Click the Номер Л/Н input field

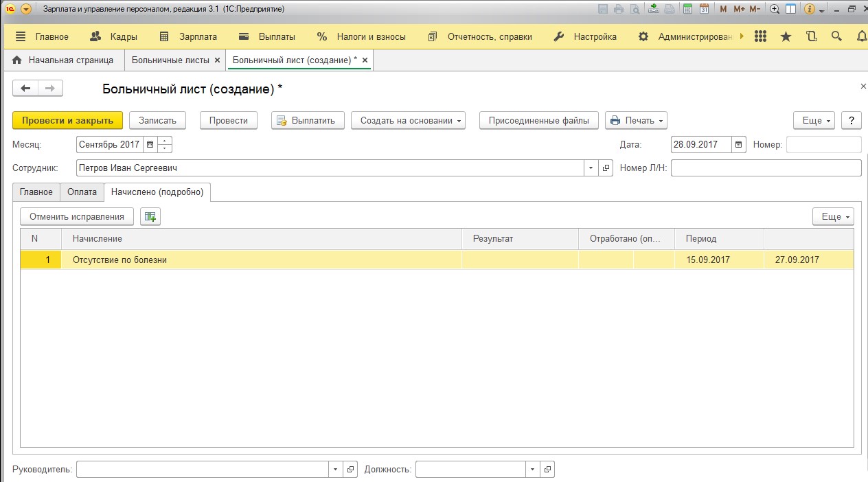point(766,168)
